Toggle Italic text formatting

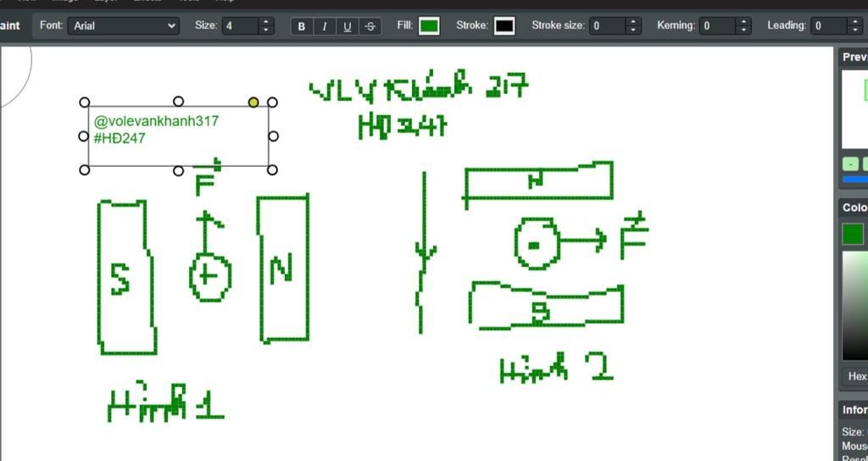325,26
